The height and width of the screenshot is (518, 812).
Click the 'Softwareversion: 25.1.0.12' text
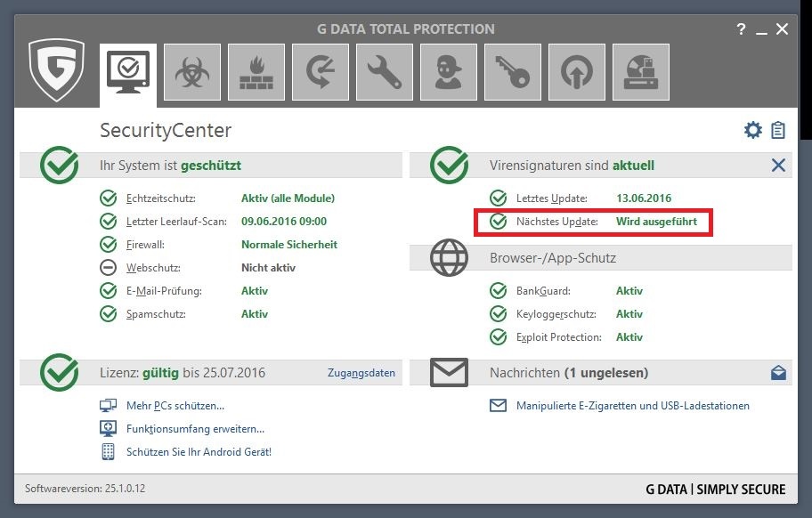point(85,489)
